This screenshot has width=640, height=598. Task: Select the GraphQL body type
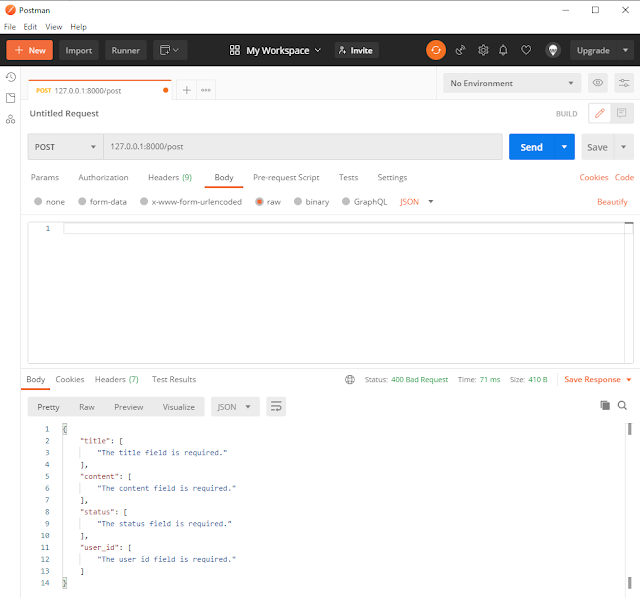tap(346, 202)
